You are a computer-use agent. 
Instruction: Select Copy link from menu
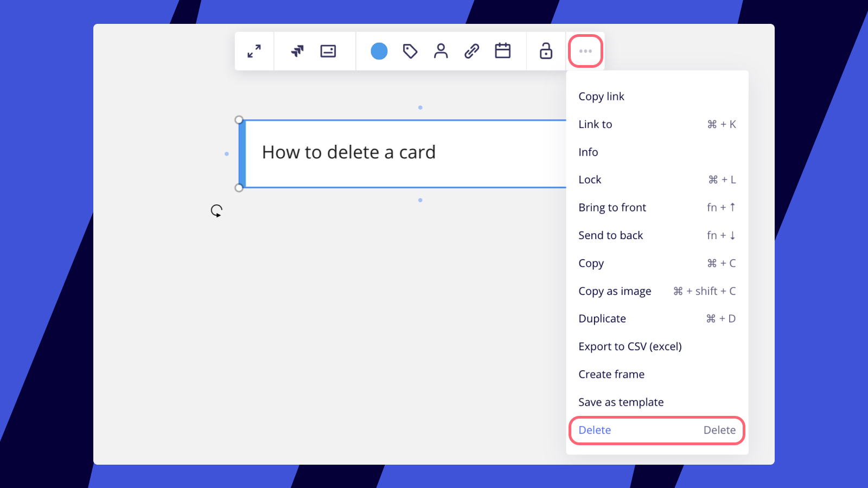tap(601, 97)
